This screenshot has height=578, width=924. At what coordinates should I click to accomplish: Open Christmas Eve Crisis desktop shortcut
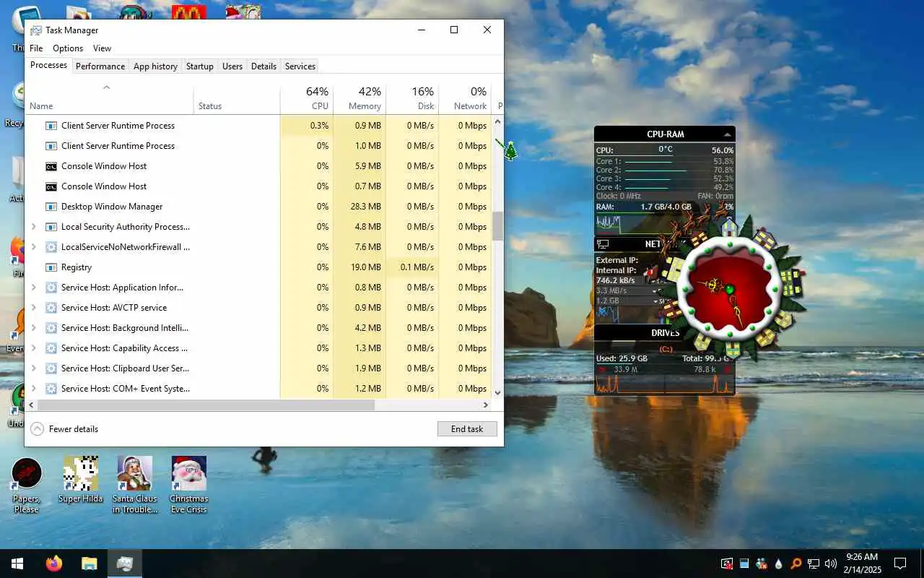click(188, 484)
